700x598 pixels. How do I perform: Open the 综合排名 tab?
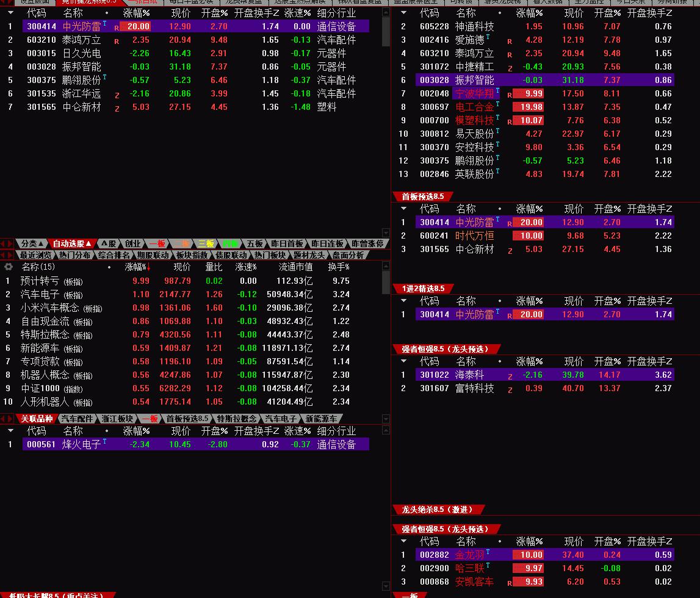[x=114, y=255]
